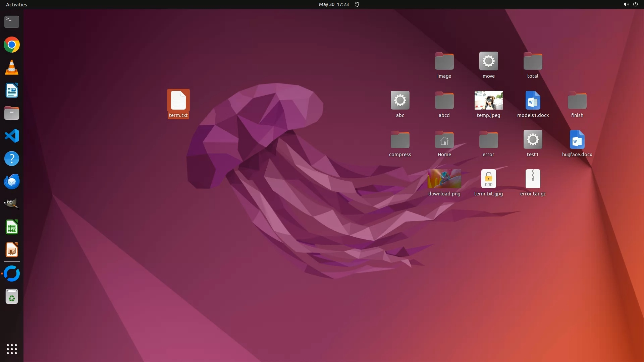Open the Activities overview

tap(16, 4)
